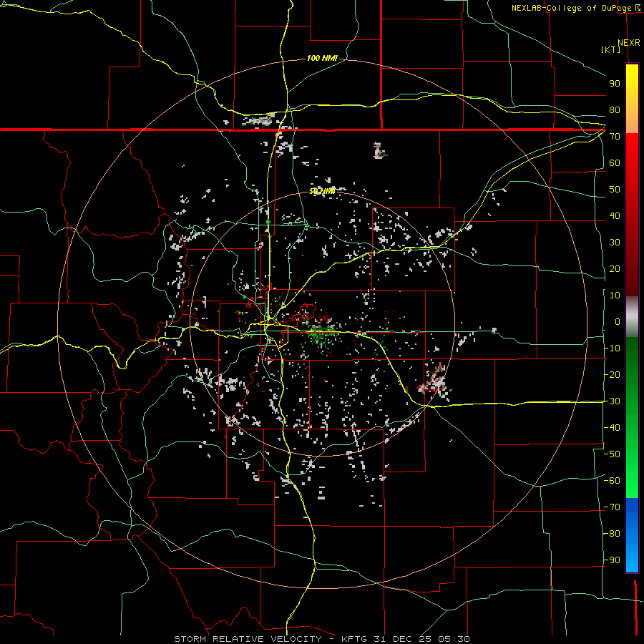Click the NEXR label above the scale
This screenshot has width=644, height=644.
[628, 42]
